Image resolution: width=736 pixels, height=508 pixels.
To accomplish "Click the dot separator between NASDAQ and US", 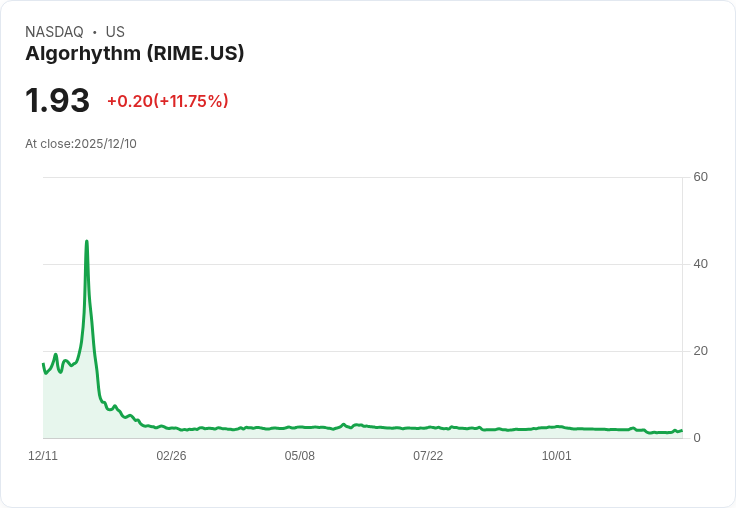I will click(x=95, y=32).
